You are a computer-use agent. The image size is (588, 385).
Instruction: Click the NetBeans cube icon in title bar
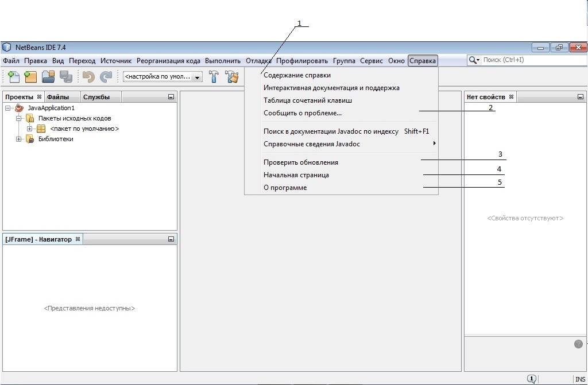[7, 47]
